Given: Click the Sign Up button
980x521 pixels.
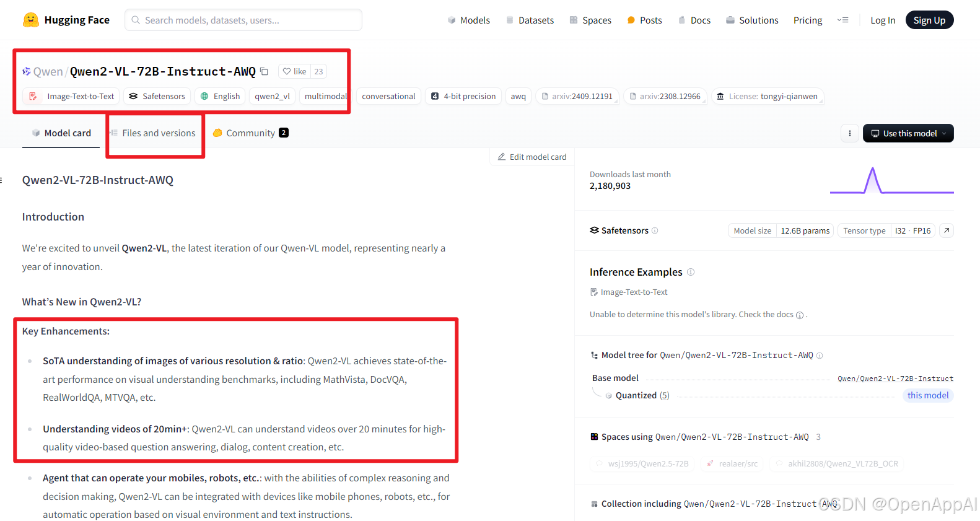Looking at the screenshot, I should (929, 20).
